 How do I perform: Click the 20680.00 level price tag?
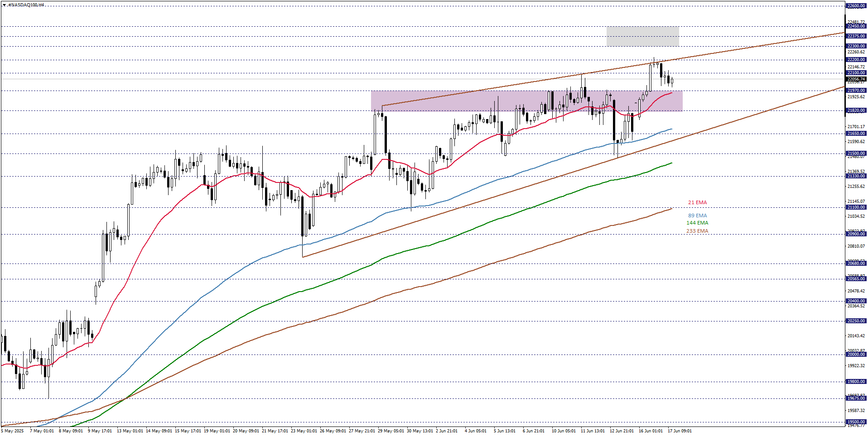click(856, 264)
